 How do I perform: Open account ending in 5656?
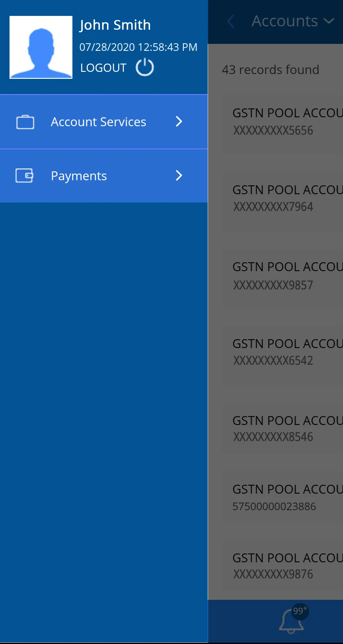[x=283, y=122]
